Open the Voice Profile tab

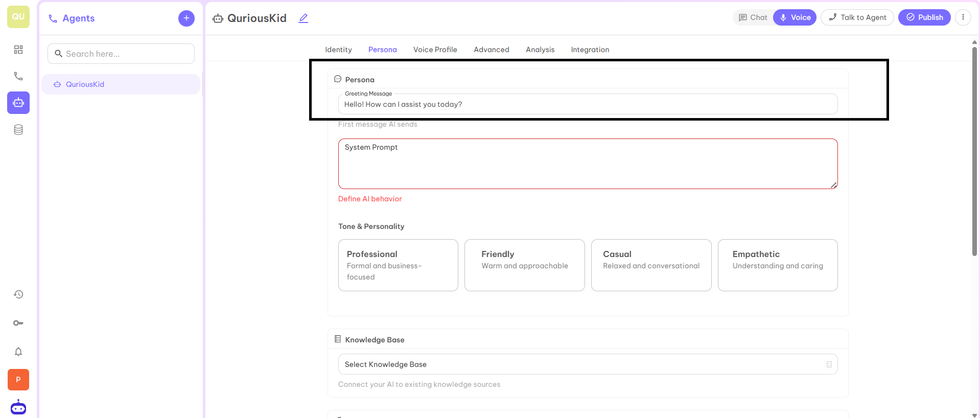(435, 50)
